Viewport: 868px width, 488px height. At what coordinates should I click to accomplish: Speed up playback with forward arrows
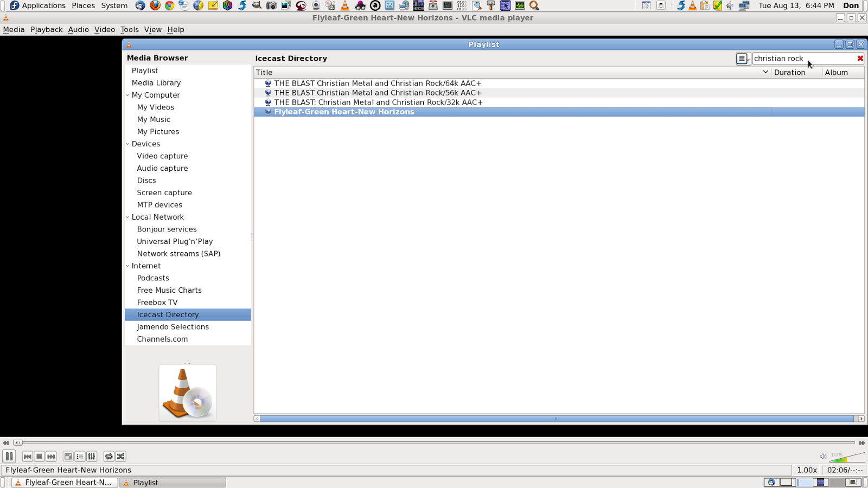tap(861, 443)
